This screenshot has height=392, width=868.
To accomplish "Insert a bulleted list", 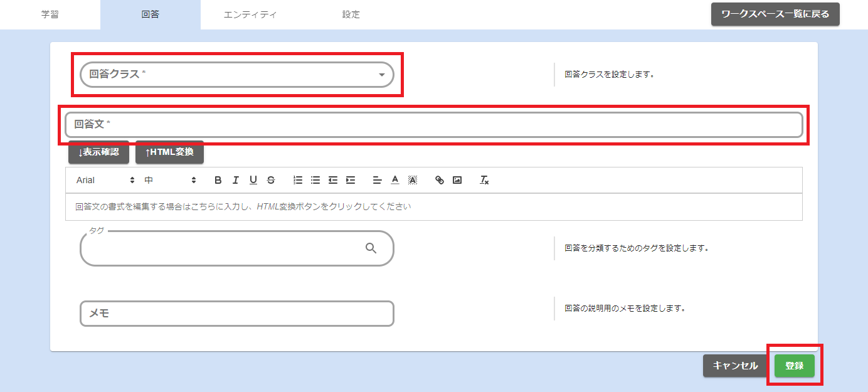I will tap(315, 180).
